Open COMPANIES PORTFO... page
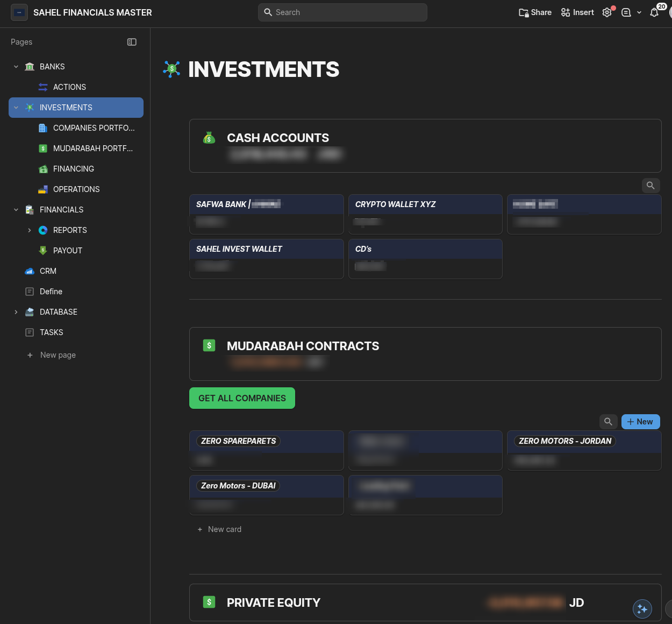The height and width of the screenshot is (624, 672). click(94, 128)
